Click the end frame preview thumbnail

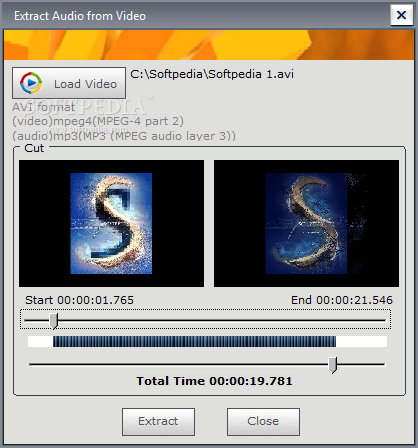click(x=306, y=223)
